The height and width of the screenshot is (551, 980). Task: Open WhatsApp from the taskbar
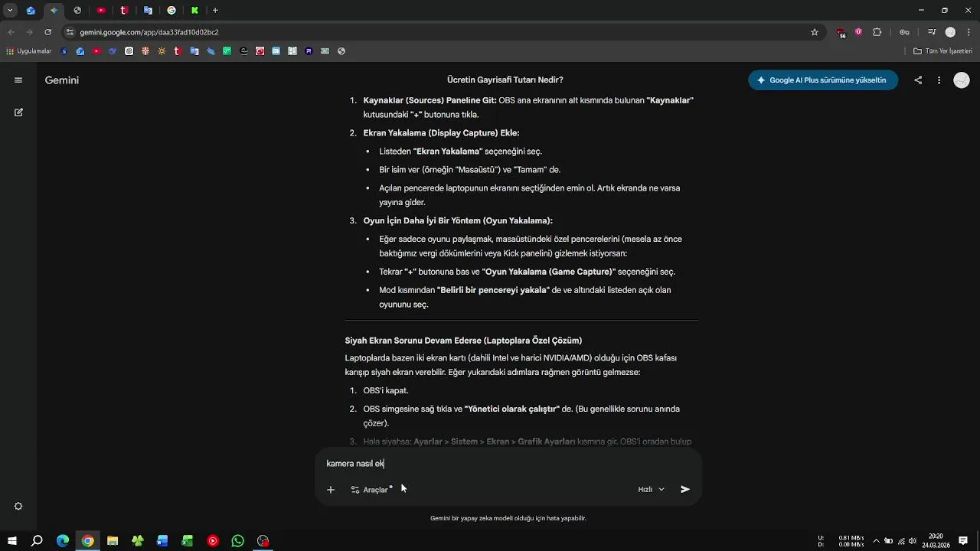click(x=238, y=541)
